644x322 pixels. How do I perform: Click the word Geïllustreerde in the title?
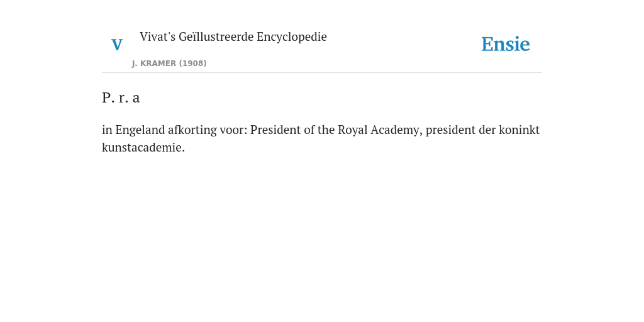216,36
